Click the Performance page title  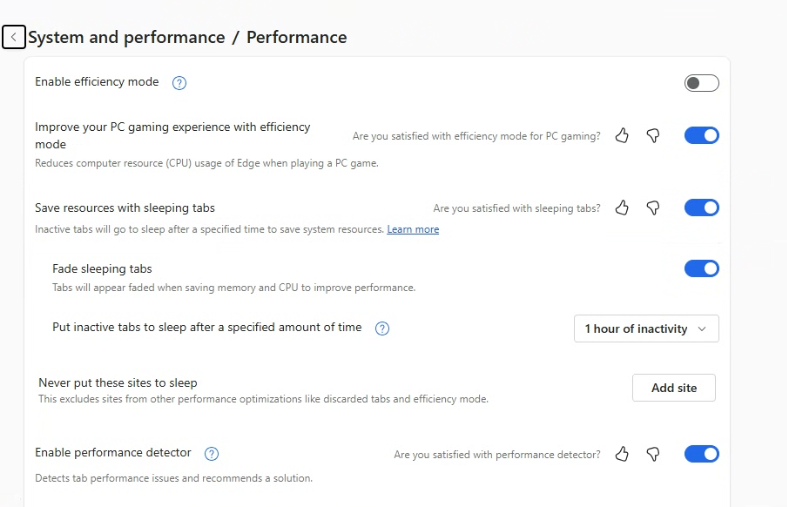point(297,37)
